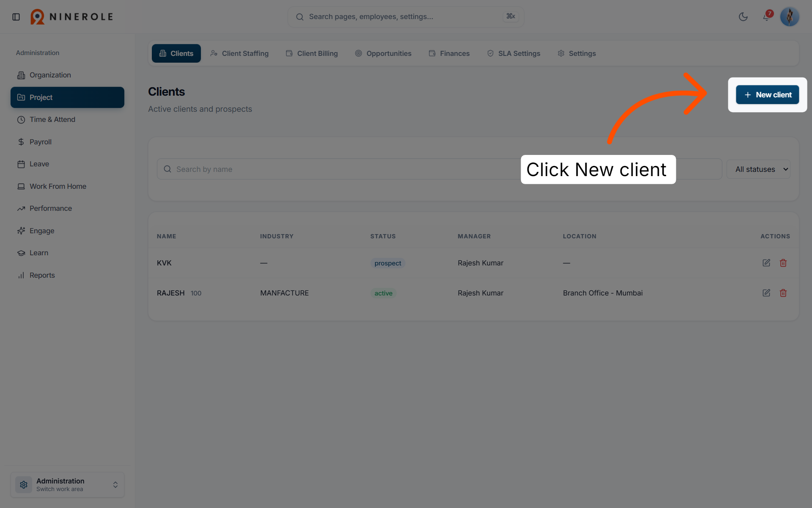
Task: Click the KVK client name
Action: pyautogui.click(x=164, y=263)
